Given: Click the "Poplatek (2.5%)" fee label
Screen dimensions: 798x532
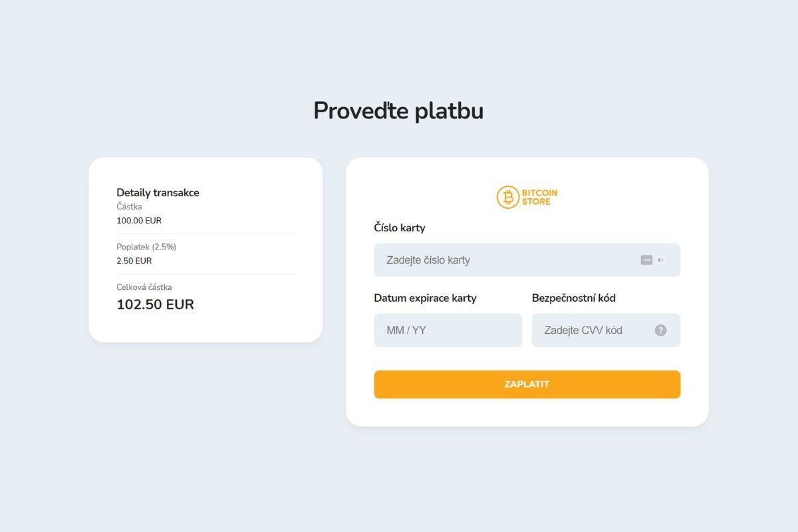Looking at the screenshot, I should coord(146,247).
